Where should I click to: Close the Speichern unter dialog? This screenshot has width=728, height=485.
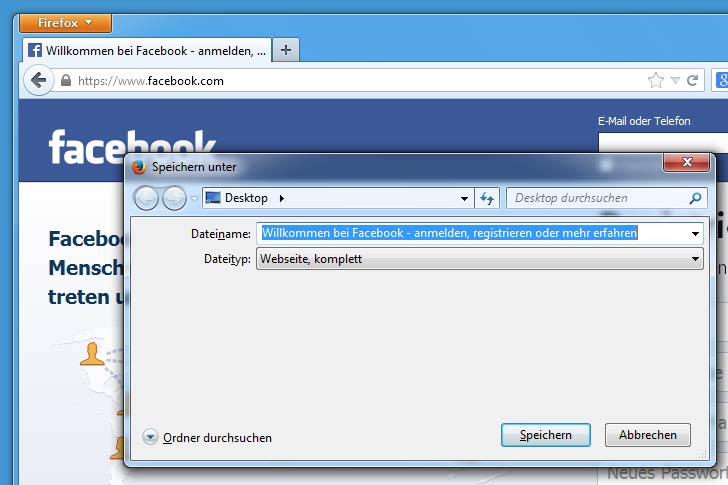tap(687, 162)
